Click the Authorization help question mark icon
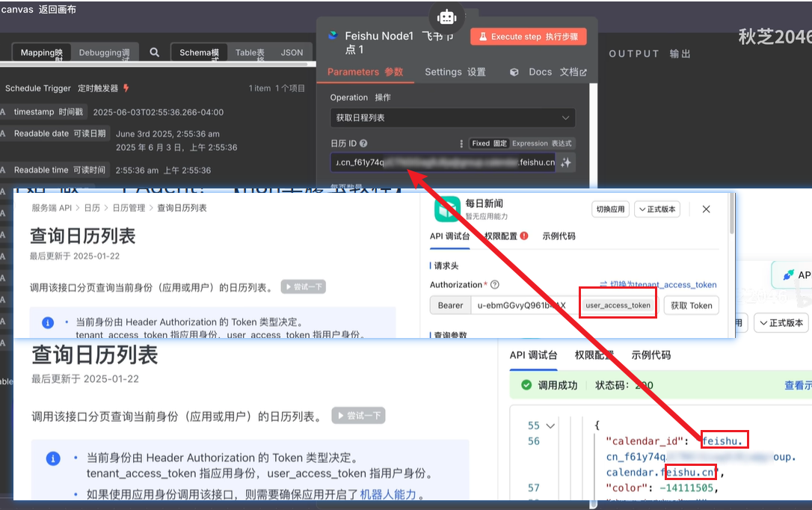 pos(494,285)
